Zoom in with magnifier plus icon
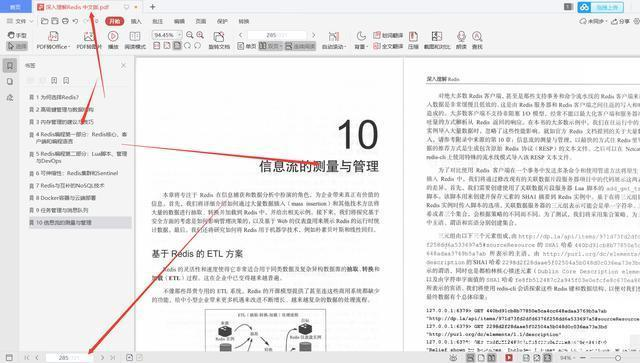640x363 pixels. coord(200,35)
